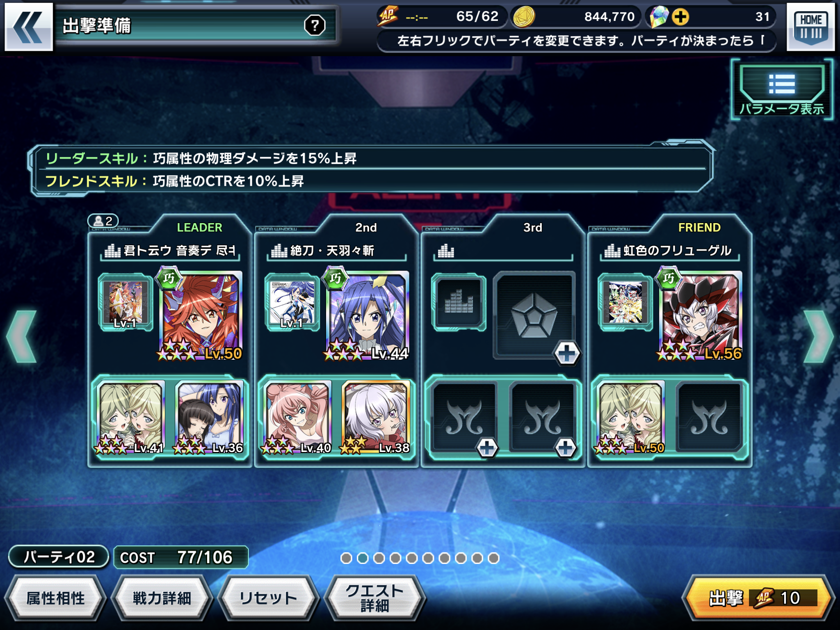Select the empty song slot in 3rd
Image resolution: width=840 pixels, height=630 pixels.
pos(459,302)
